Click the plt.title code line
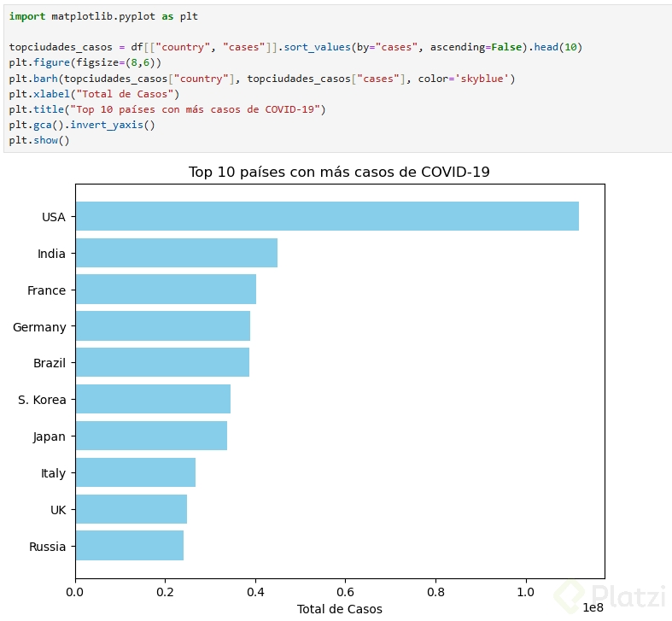Screen dimensions: 672x621 click(x=167, y=109)
